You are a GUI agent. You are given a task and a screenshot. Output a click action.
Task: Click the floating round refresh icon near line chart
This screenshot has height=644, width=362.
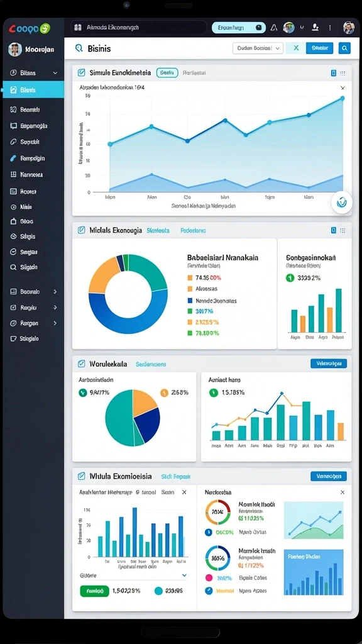coord(341,202)
